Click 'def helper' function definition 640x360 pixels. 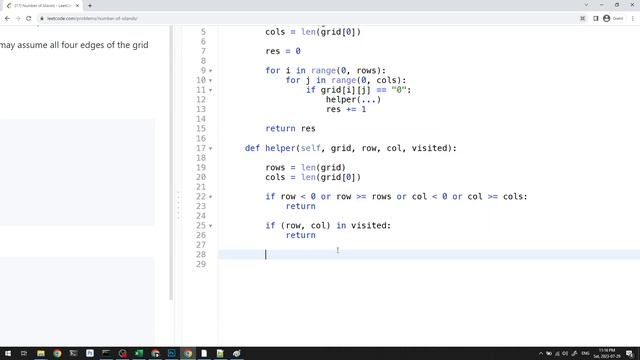(351, 148)
